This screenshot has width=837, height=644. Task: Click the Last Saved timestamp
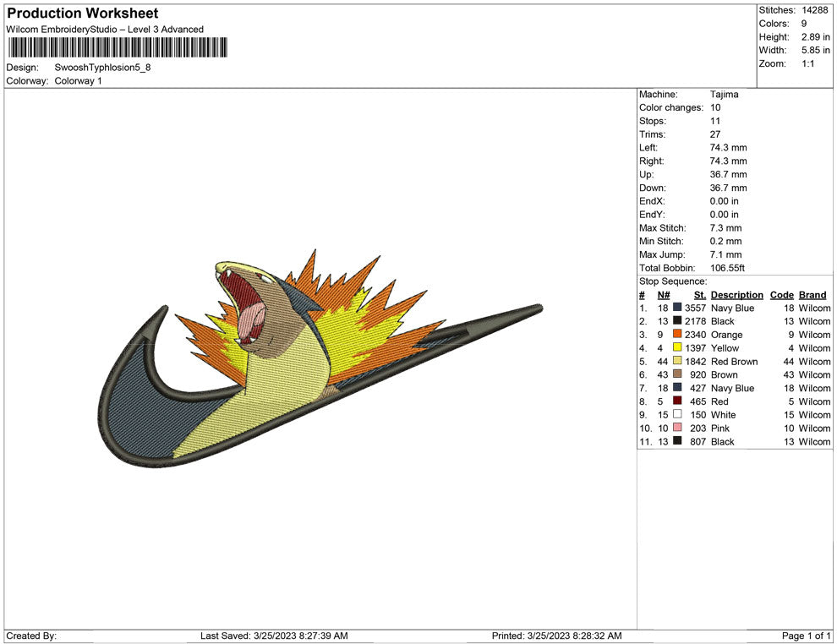click(274, 636)
